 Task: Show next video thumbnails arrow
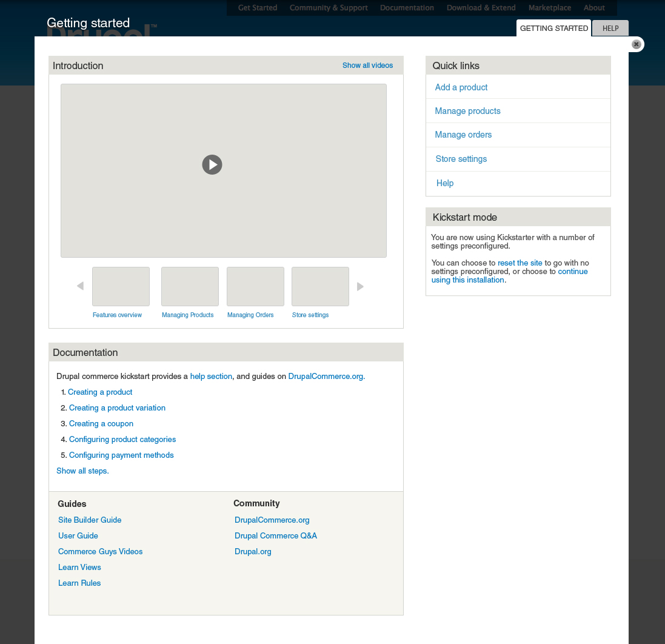(x=360, y=286)
